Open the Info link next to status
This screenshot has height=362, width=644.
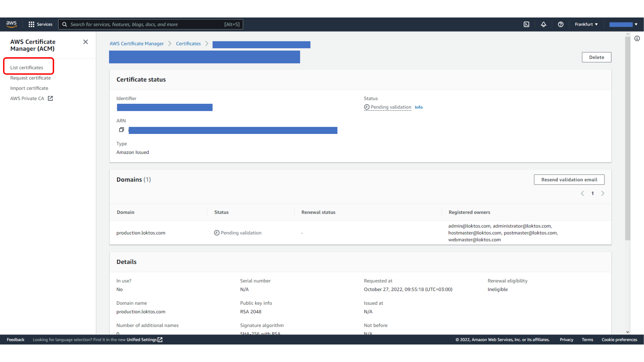[419, 107]
